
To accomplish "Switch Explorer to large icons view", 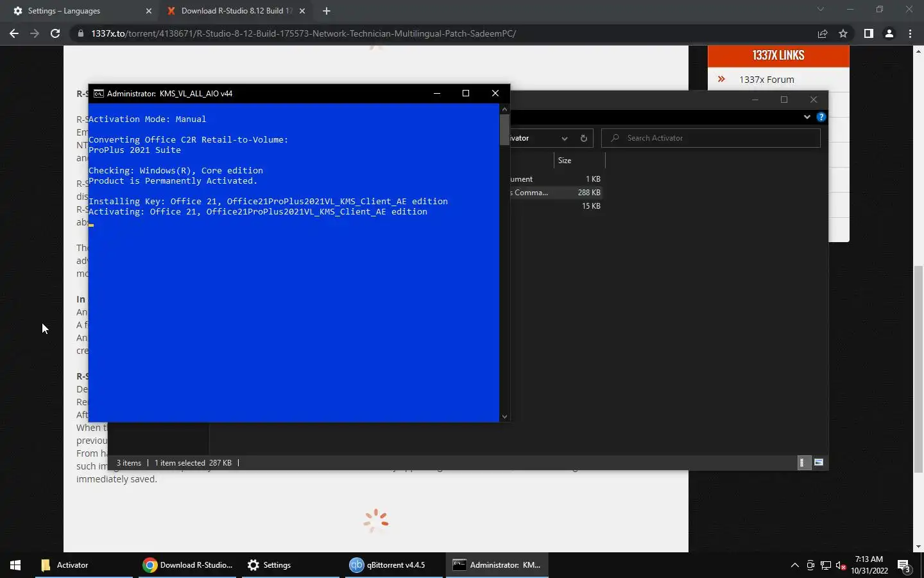I will [819, 462].
